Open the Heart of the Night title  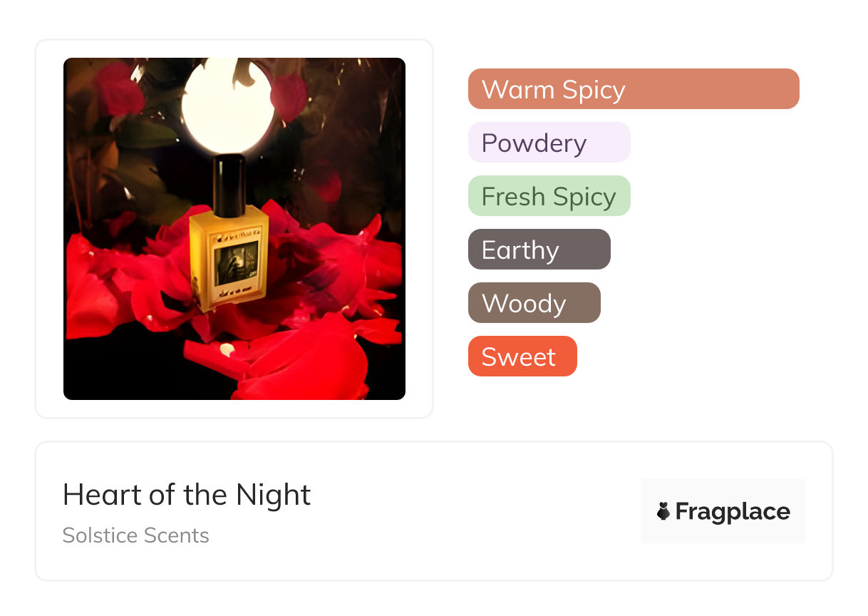[x=187, y=495]
